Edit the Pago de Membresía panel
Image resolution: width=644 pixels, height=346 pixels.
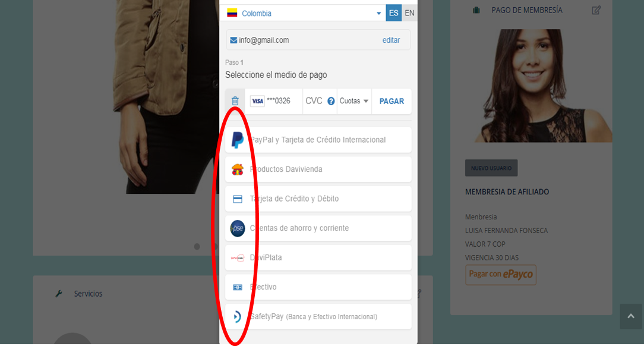click(x=596, y=10)
